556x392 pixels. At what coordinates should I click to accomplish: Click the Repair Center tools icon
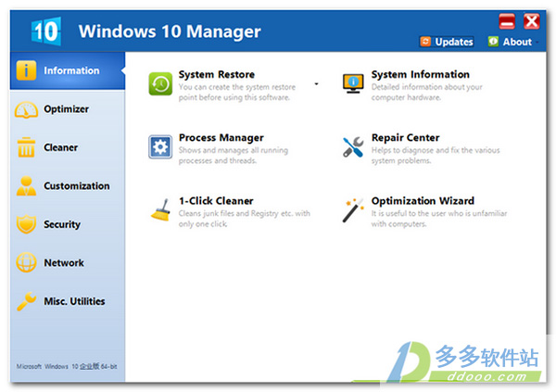tap(353, 146)
